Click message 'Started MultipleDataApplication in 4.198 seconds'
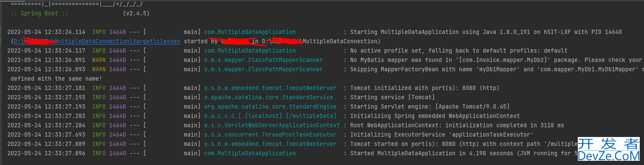This screenshot has height=165, width=644. [x=431, y=153]
